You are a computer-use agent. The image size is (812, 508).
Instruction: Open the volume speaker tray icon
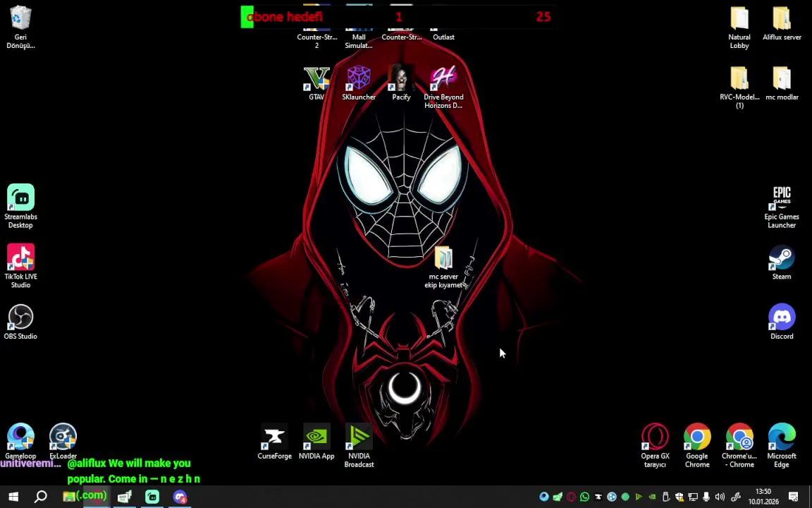720,497
